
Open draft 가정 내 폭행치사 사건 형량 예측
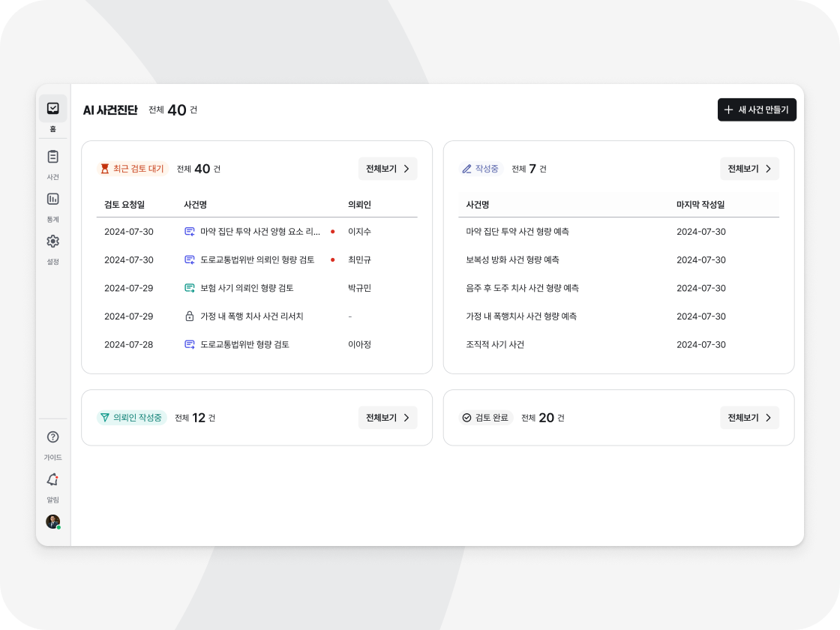coord(521,316)
